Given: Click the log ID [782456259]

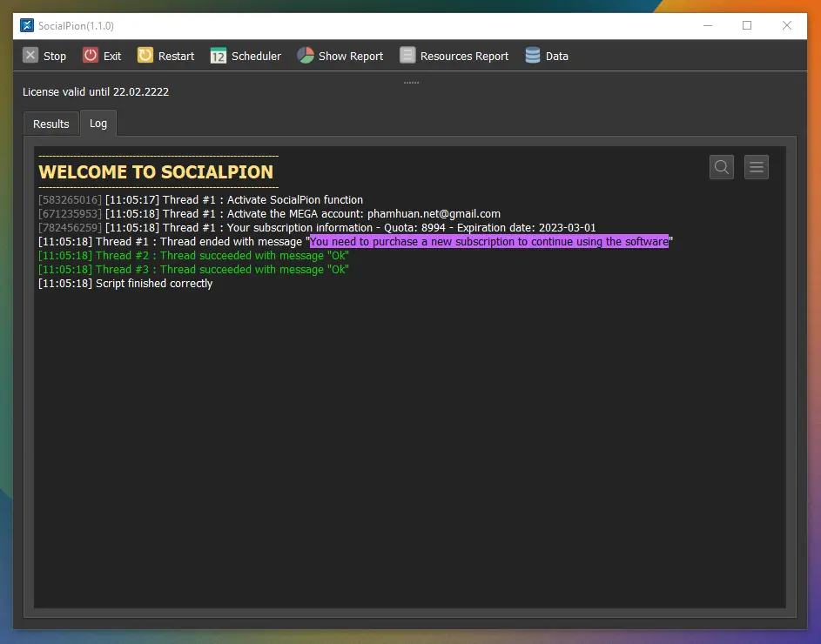Looking at the screenshot, I should coord(71,228).
